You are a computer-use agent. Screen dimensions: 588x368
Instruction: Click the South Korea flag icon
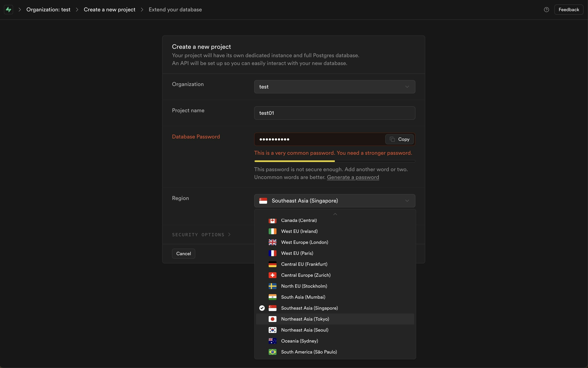tap(272, 330)
